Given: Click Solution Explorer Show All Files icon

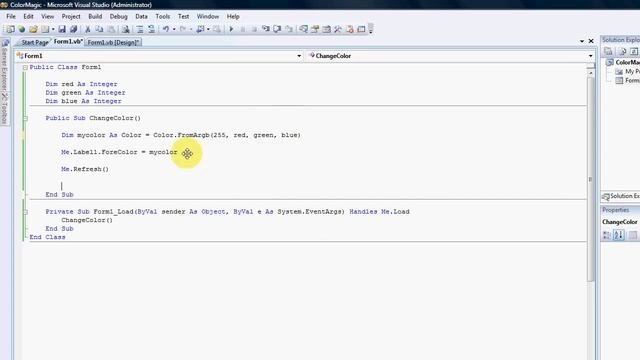Looking at the screenshot, I should click(622, 51).
